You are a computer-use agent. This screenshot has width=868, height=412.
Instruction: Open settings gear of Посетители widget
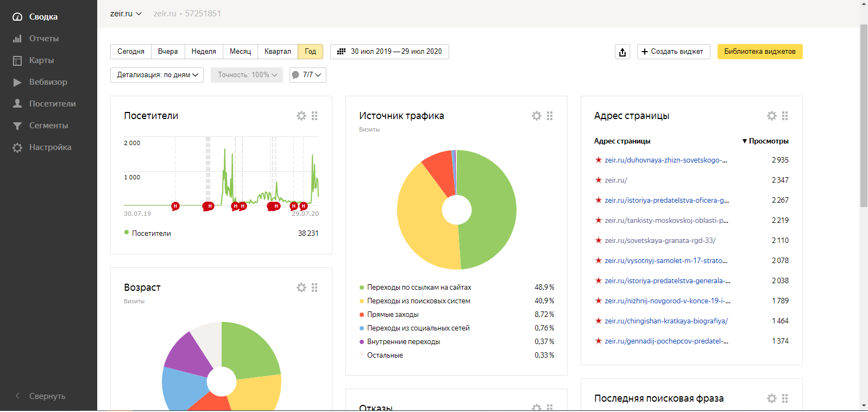coord(301,116)
